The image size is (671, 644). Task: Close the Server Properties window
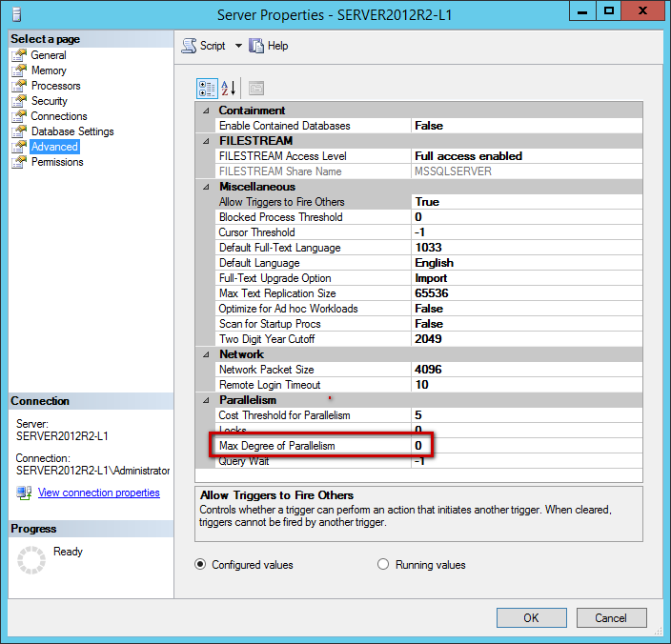pos(642,10)
